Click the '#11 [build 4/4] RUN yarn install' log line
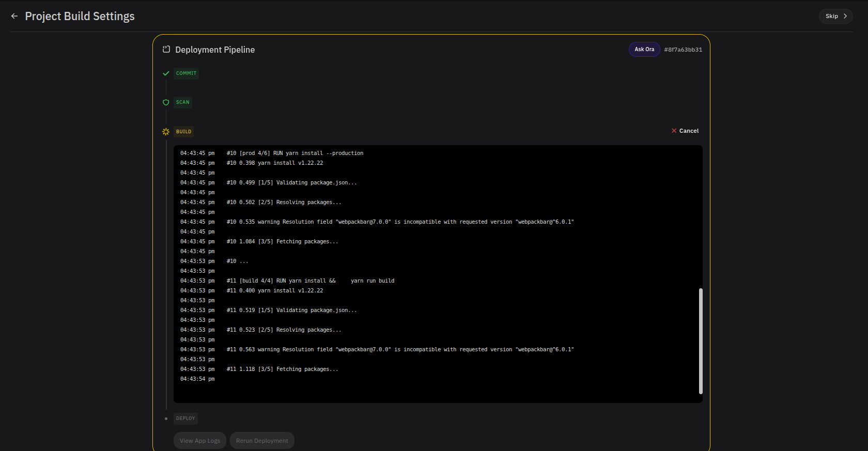The image size is (868, 451). pos(311,281)
